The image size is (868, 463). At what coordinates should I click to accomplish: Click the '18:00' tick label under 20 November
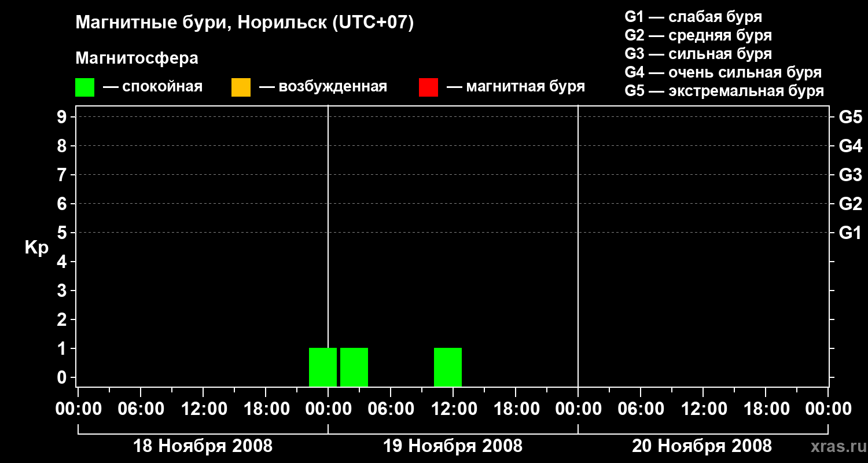point(766,409)
